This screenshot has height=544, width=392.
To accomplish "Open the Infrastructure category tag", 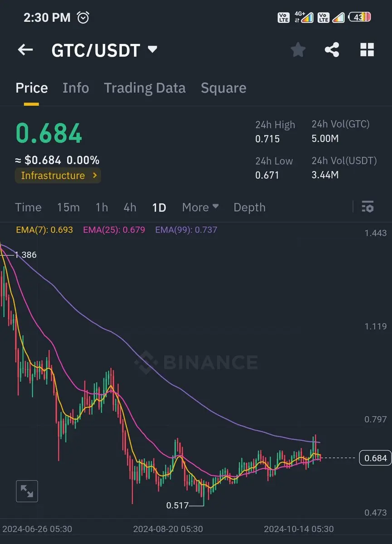I will [x=58, y=175].
